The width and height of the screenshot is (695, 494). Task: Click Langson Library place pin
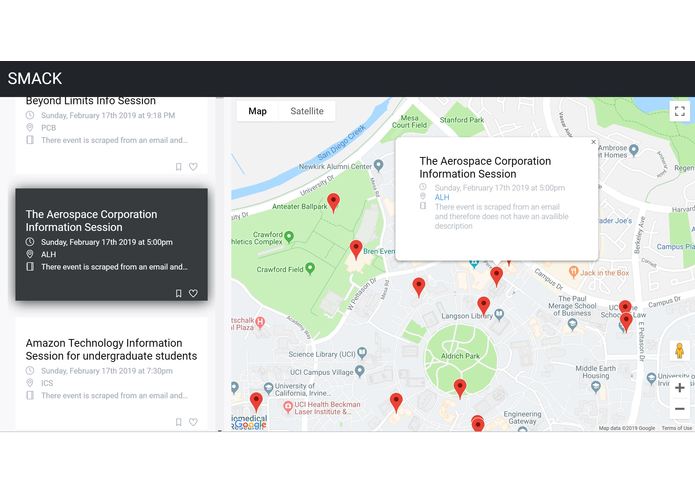pos(499,315)
